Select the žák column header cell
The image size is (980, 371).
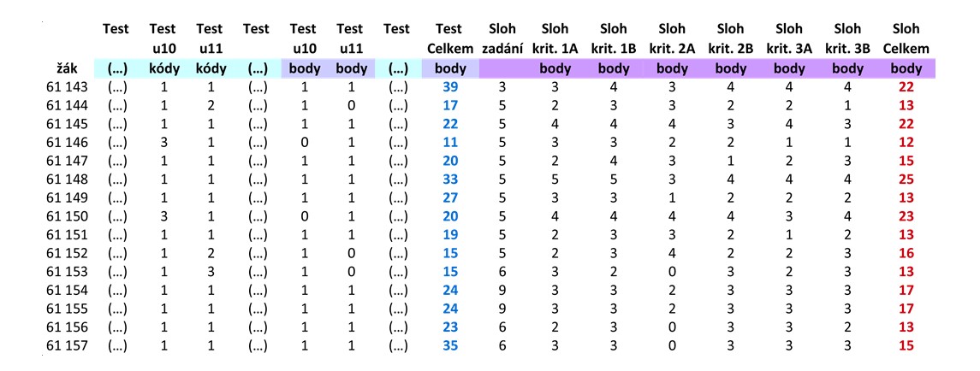(x=67, y=68)
